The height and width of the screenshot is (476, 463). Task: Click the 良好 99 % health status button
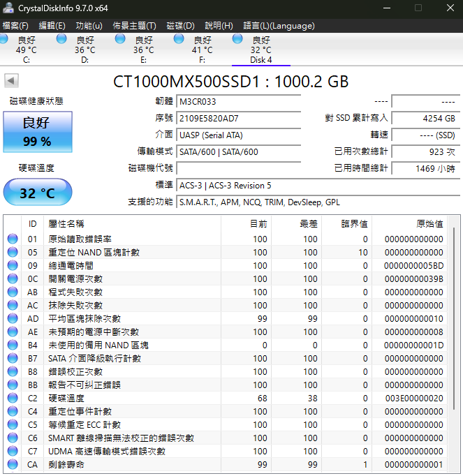pyautogui.click(x=38, y=132)
